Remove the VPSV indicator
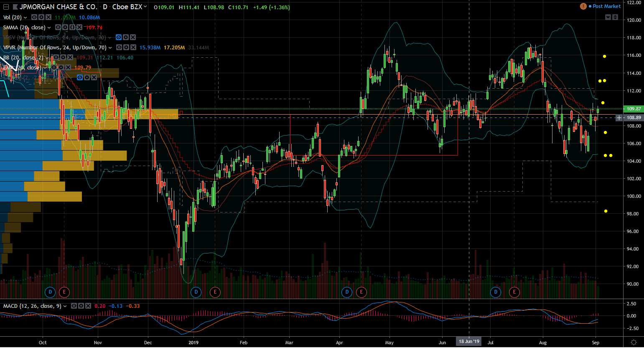644x348 pixels. click(132, 38)
